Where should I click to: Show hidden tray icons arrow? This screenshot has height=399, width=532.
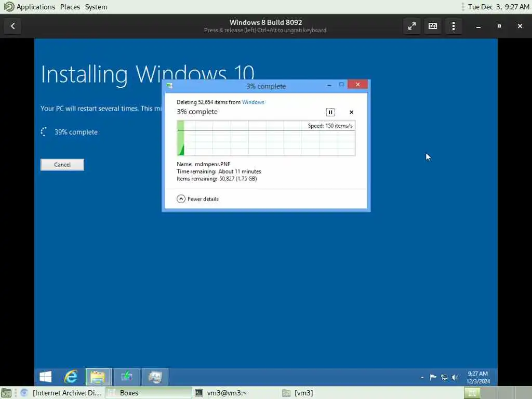pos(422,377)
